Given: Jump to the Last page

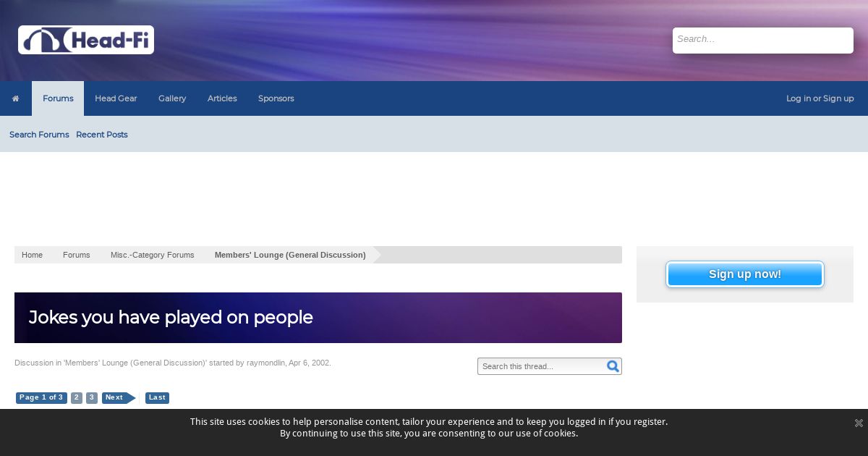Looking at the screenshot, I should [157, 397].
